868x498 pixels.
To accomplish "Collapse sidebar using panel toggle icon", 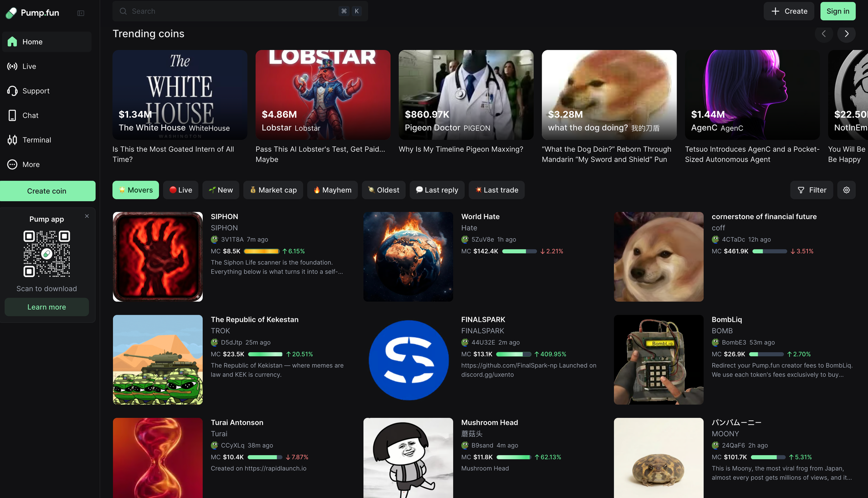I will tap(81, 13).
